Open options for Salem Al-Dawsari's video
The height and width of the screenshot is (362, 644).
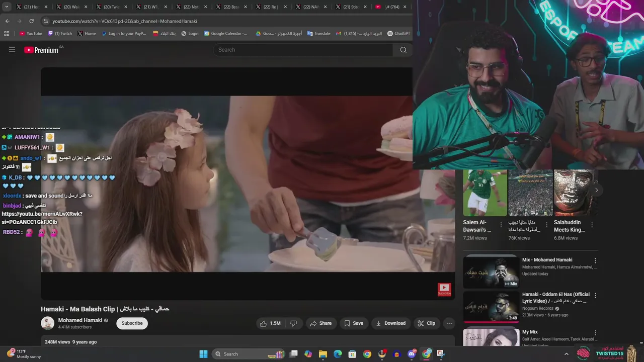coord(501,225)
